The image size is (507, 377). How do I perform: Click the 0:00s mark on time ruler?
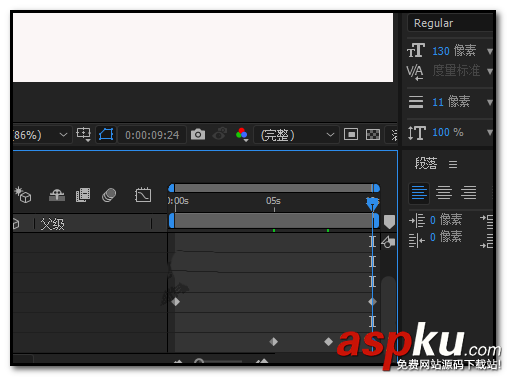[x=178, y=201]
